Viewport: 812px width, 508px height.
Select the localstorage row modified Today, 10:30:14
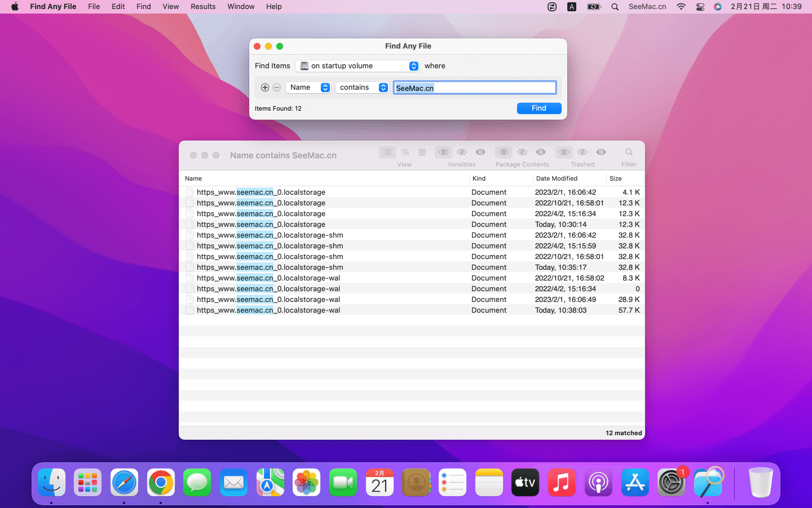coord(412,224)
